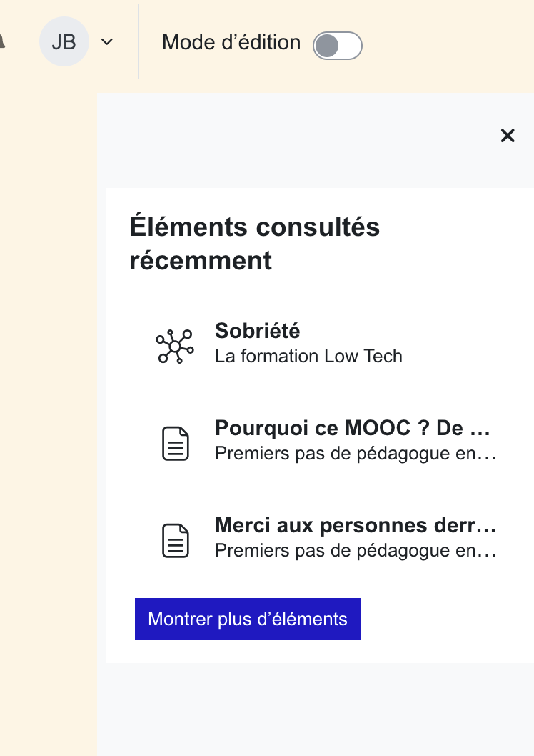This screenshot has height=756, width=534.
Task: Select the JB user avatar
Action: pyautogui.click(x=64, y=42)
